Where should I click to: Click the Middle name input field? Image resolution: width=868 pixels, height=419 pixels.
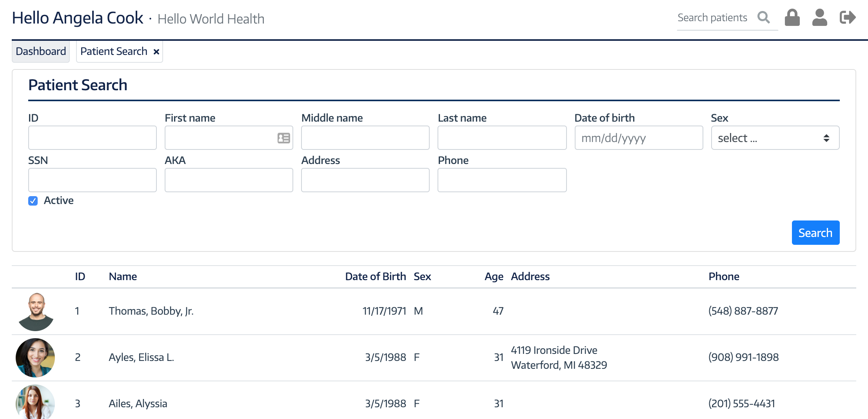click(x=365, y=138)
